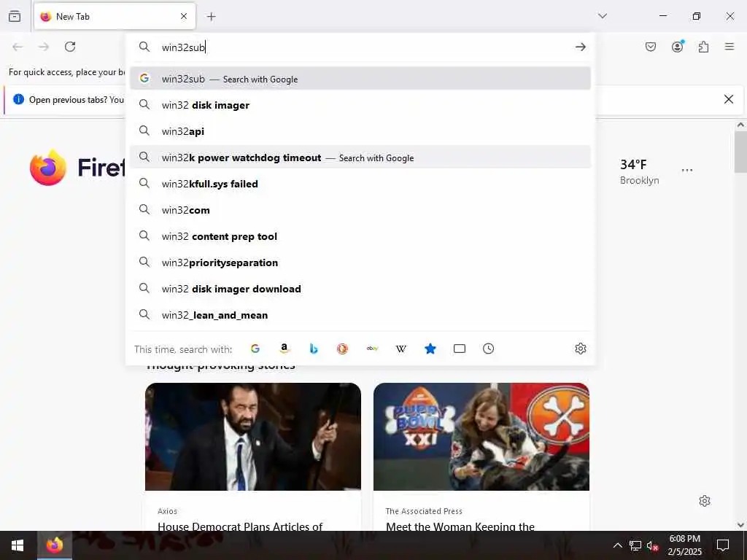Search this time with Amazon icon
This screenshot has height=560, width=747.
285,349
